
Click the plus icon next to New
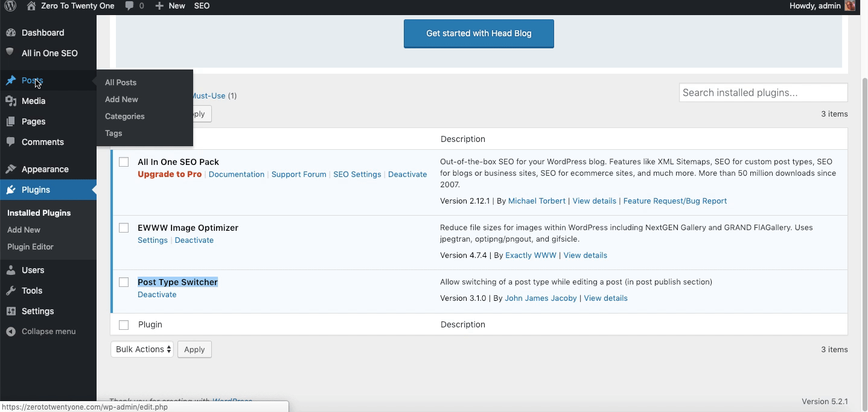pos(159,6)
